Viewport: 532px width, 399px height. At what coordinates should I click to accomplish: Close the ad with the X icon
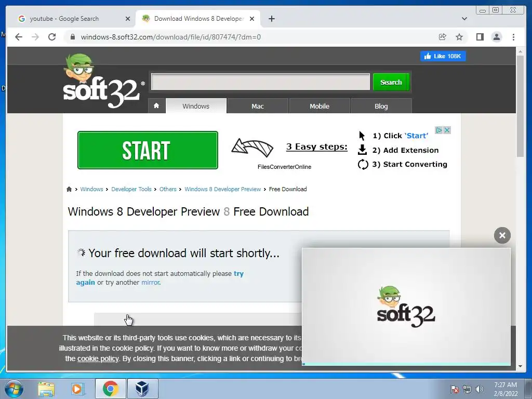[447, 130]
